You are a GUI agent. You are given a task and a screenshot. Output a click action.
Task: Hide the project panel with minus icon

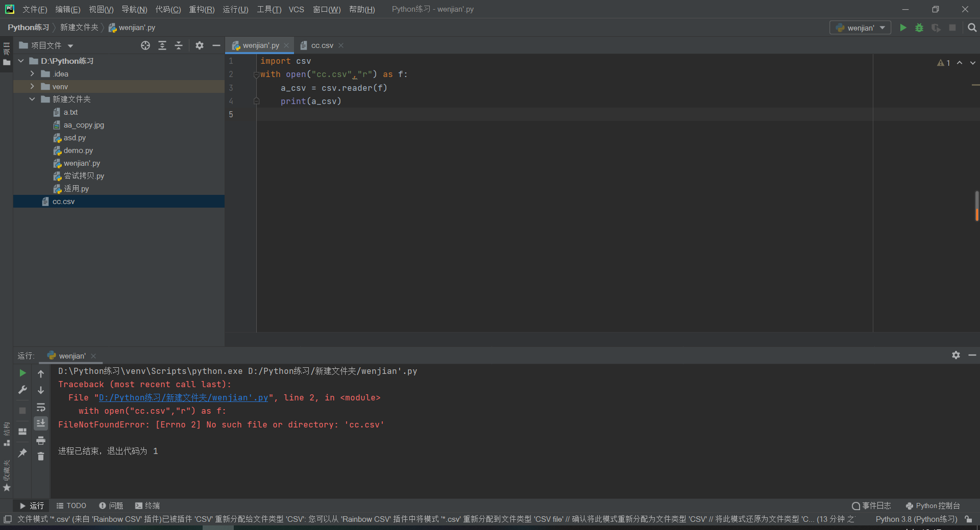coord(216,45)
